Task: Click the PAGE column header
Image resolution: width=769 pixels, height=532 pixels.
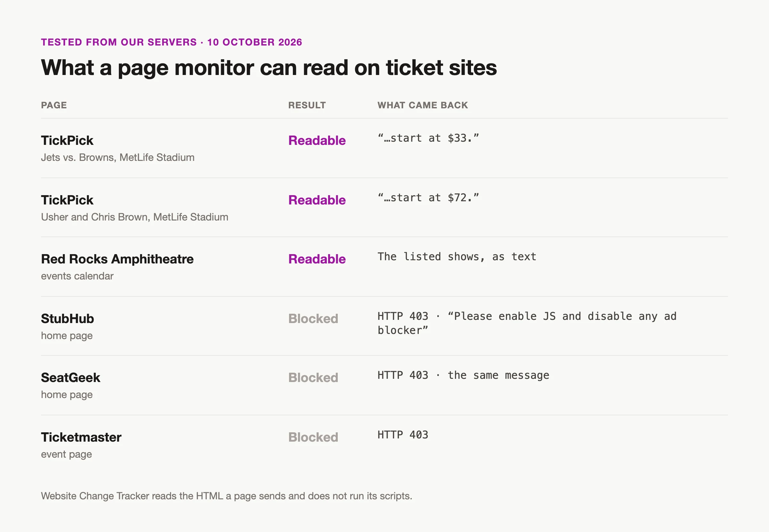Action: [54, 105]
